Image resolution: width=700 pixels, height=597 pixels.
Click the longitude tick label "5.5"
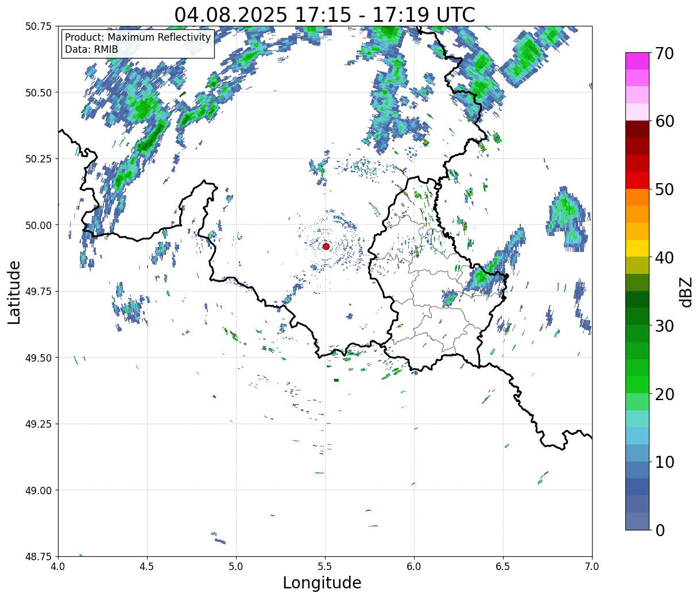click(325, 566)
